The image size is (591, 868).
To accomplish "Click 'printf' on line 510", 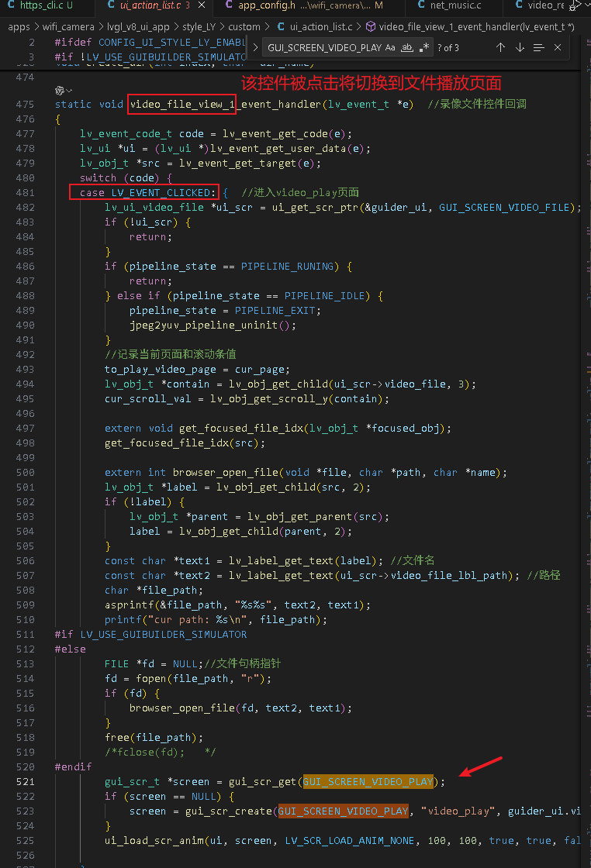I will click(x=123, y=619).
